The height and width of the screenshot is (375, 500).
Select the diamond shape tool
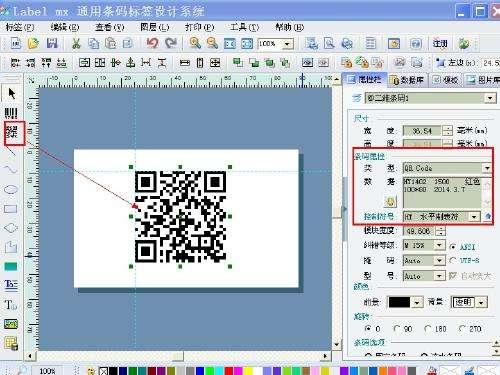pos(11,228)
